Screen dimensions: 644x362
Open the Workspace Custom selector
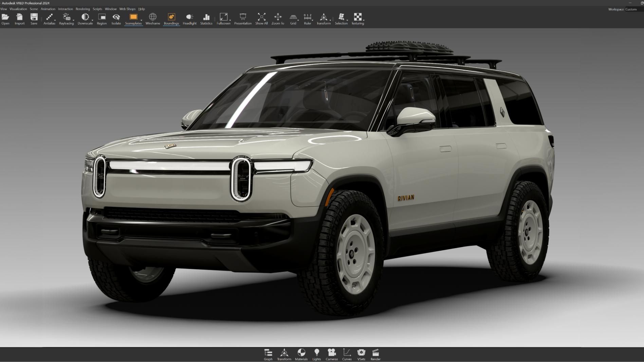pos(631,9)
